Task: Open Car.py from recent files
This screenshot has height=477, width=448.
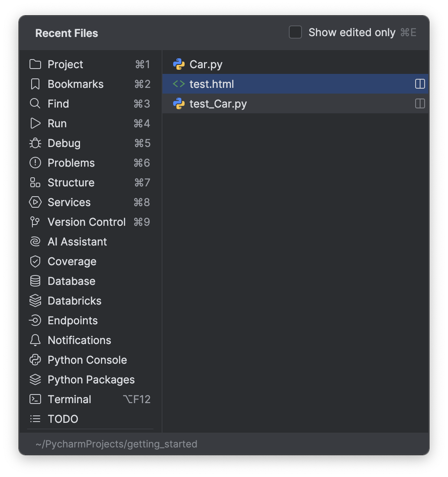Action: click(206, 64)
